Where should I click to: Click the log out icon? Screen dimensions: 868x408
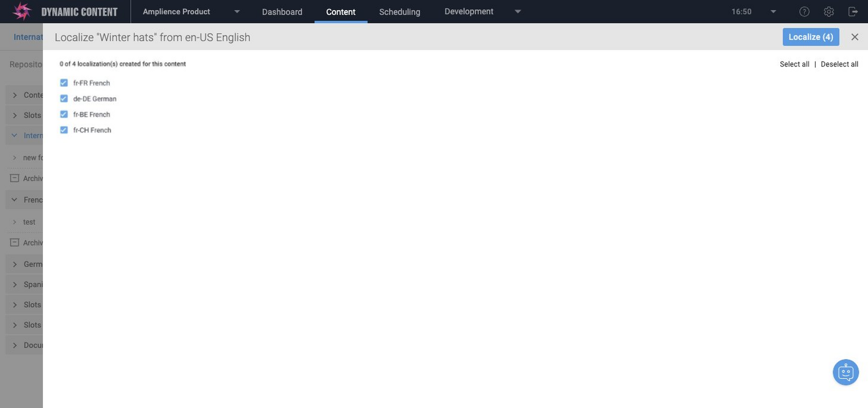coord(853,12)
